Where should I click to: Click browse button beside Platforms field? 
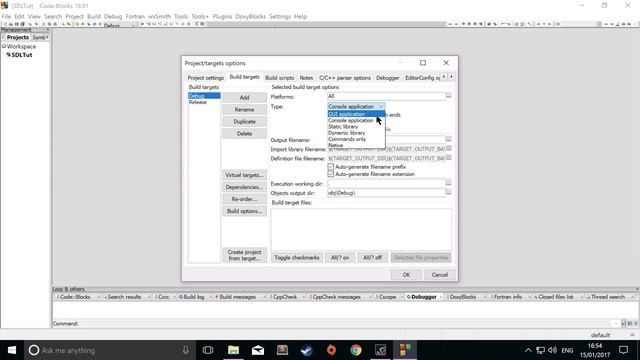448,96
